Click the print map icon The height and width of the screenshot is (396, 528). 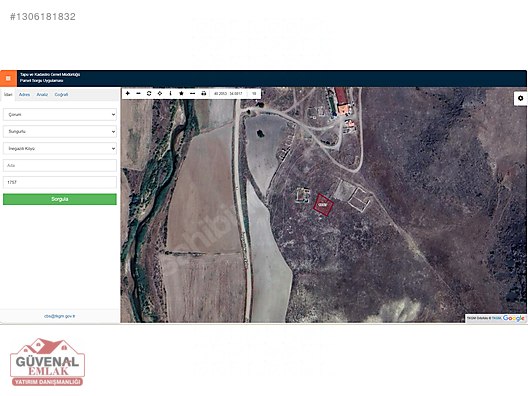tap(203, 93)
